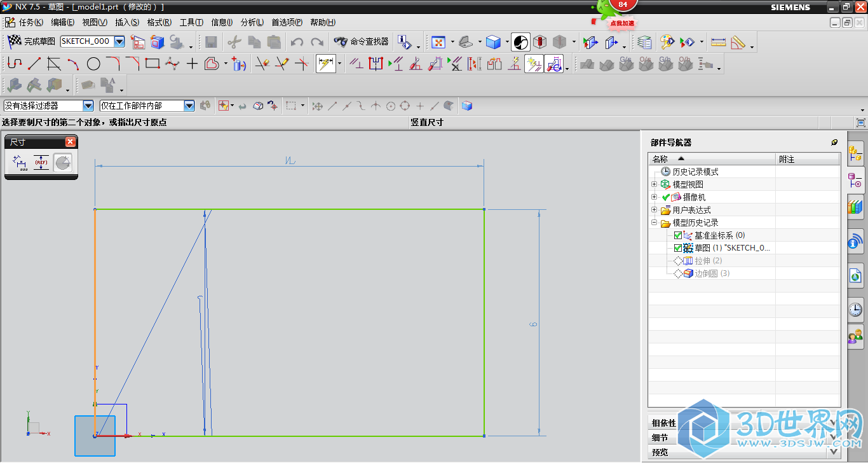Open the 分析(L) menu
868x463 pixels.
pos(252,22)
